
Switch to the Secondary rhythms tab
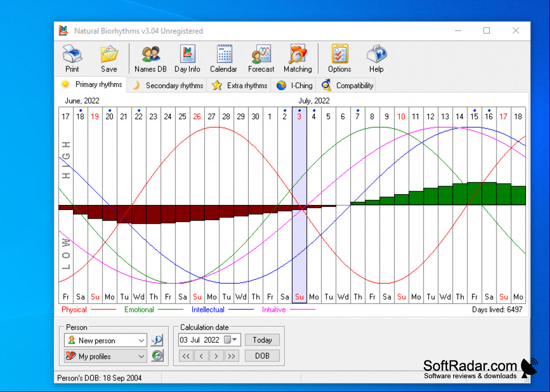click(x=167, y=86)
